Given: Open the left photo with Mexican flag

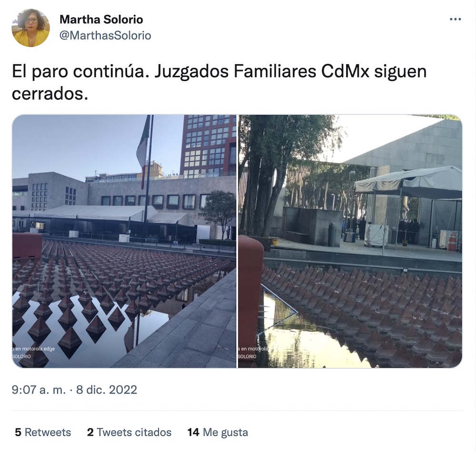Looking at the screenshot, I should click(124, 241).
